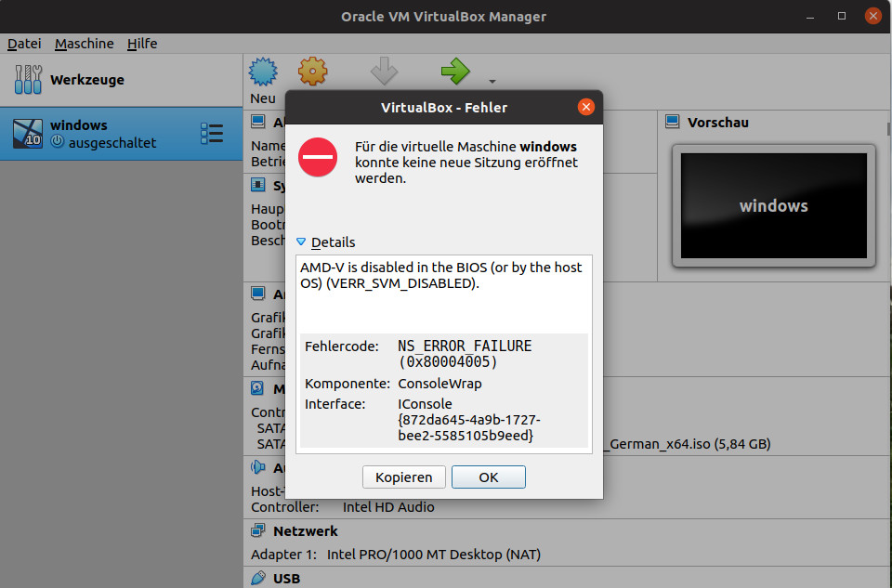Start the VM with the green arrow icon
This screenshot has height=588, width=892.
click(455, 72)
